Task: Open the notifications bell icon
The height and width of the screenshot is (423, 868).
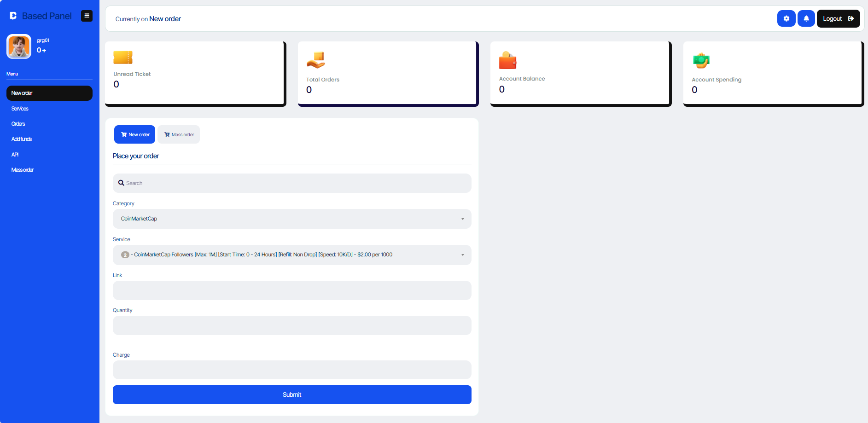Action: [x=806, y=18]
